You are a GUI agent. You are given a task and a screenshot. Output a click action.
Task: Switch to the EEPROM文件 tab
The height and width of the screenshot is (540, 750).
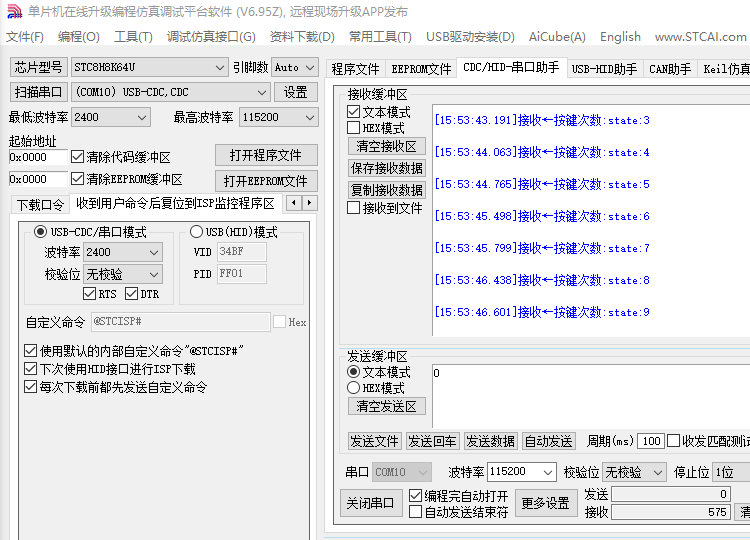[421, 69]
